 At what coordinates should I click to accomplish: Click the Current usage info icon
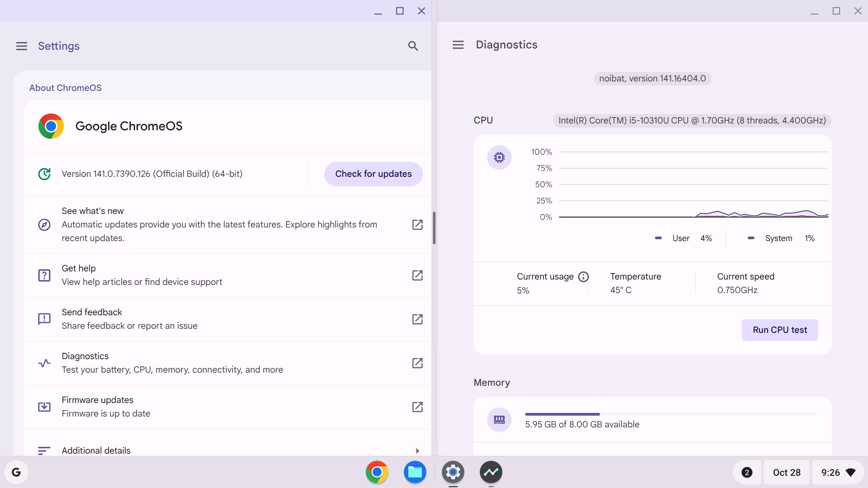583,277
